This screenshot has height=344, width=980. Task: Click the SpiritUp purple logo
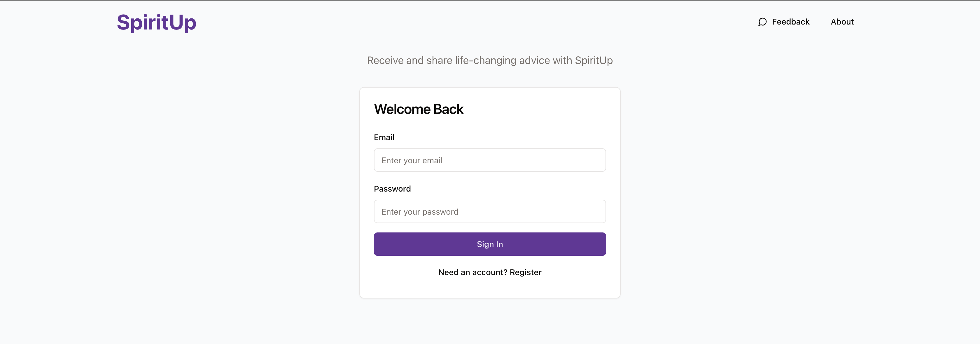point(156,22)
